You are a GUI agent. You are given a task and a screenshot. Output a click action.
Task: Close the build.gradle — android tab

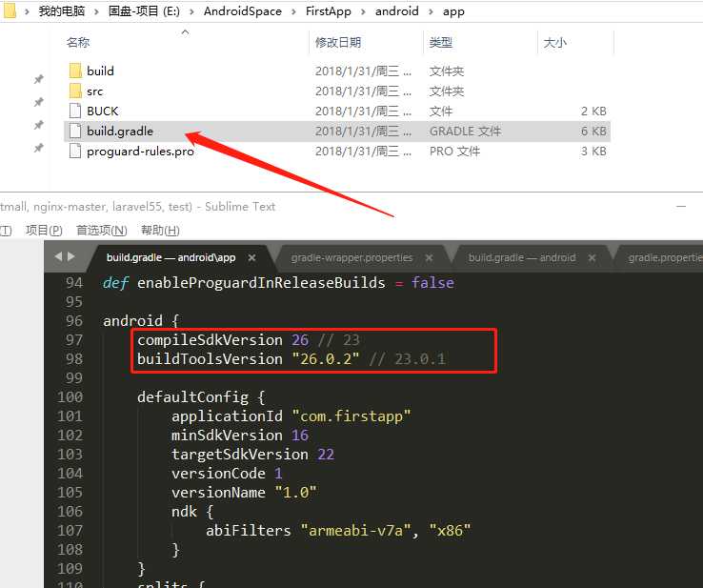tap(592, 258)
